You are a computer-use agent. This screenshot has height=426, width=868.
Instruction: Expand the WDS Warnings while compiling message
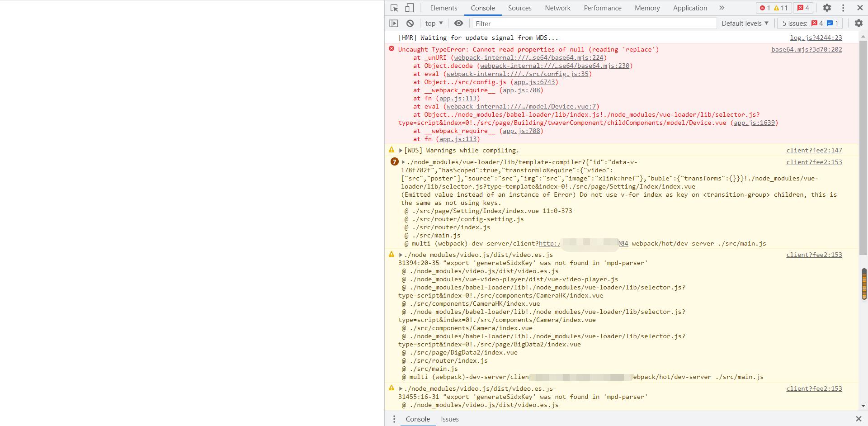[401, 151]
